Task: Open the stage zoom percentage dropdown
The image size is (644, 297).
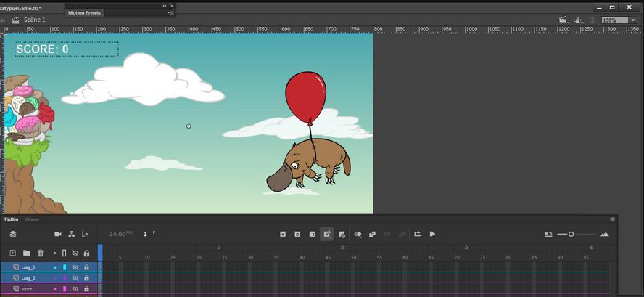Action: pyautogui.click(x=633, y=20)
